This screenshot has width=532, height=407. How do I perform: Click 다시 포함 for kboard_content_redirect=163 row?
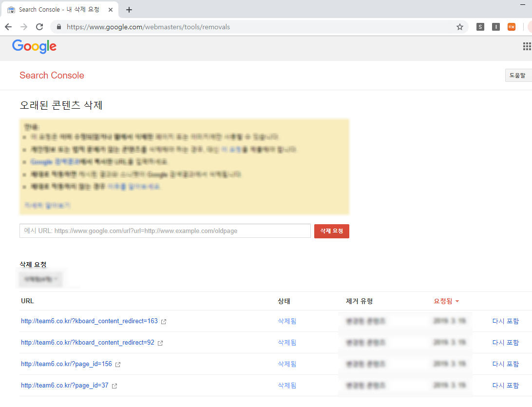point(505,321)
